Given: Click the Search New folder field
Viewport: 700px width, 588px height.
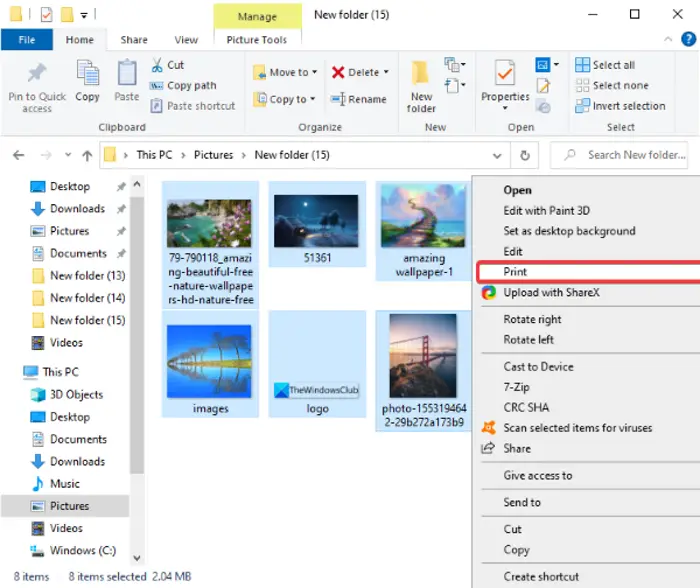Looking at the screenshot, I should (619, 155).
